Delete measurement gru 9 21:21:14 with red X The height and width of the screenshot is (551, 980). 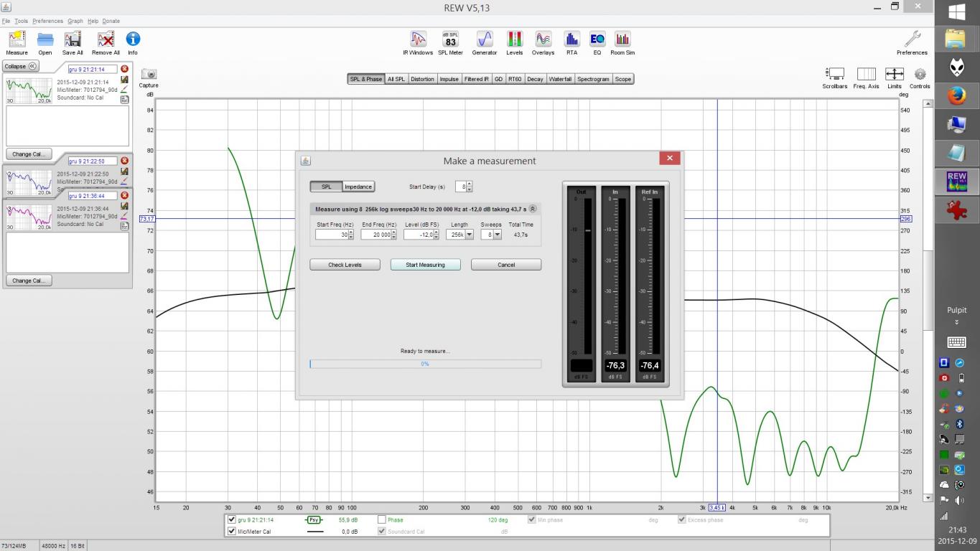coord(124,69)
